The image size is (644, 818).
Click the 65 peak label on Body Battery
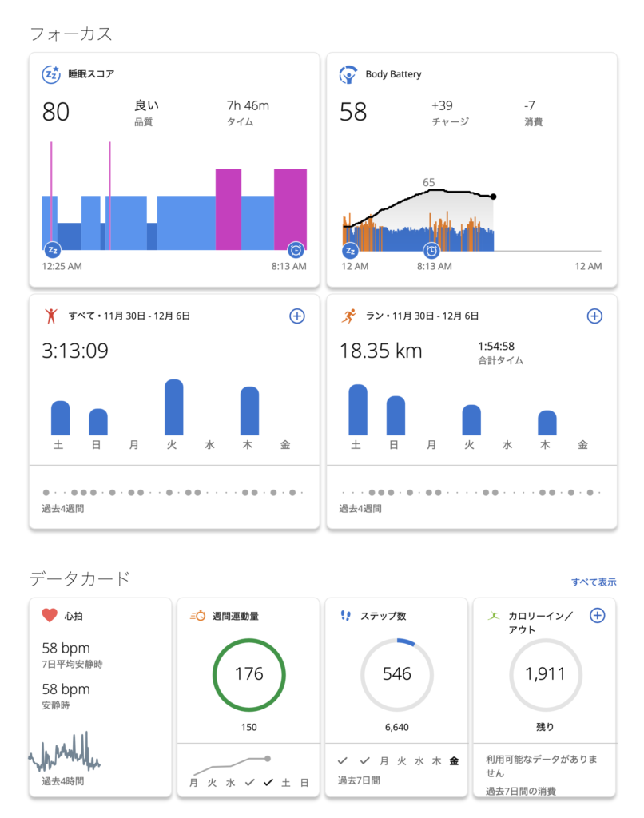click(x=428, y=183)
